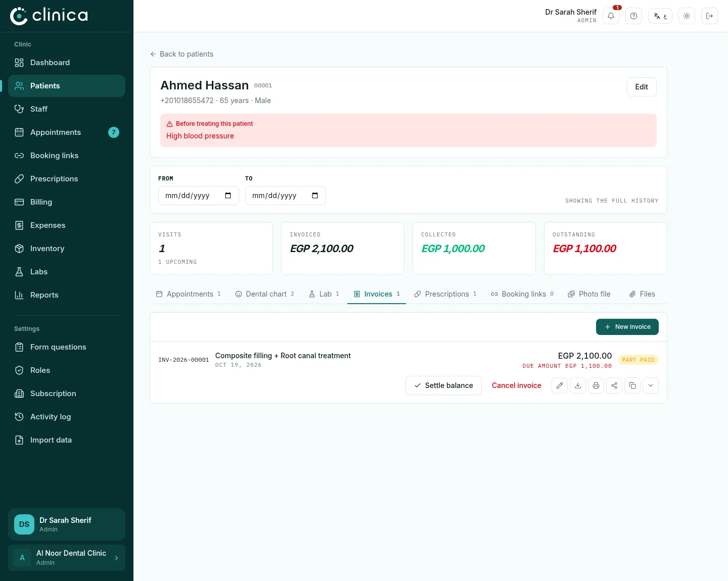Switch to Dental chart tab
Screen dimensions: 728x581
265,294
